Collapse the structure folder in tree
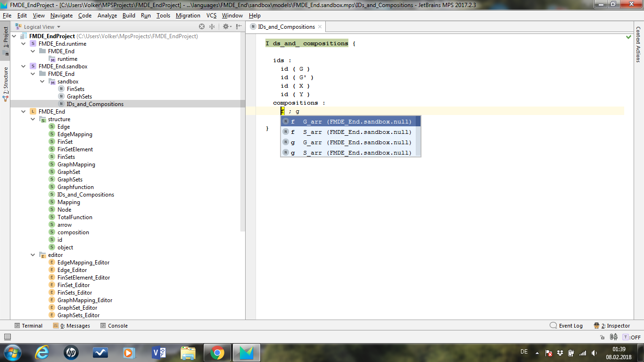The width and height of the screenshot is (644, 362). (33, 119)
